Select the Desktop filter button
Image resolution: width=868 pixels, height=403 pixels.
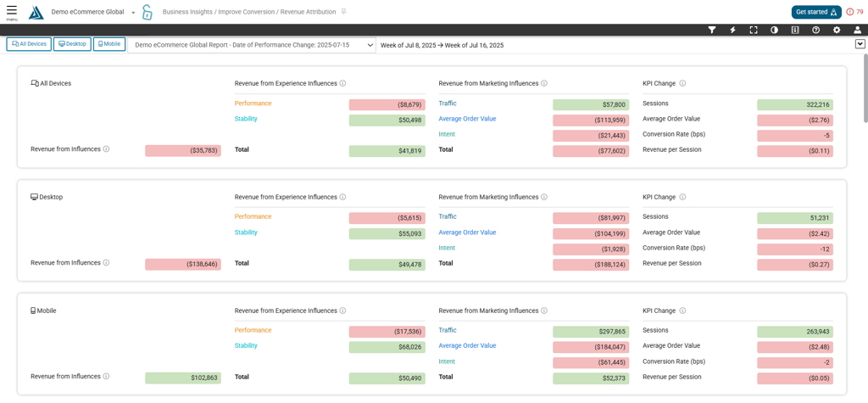tap(73, 44)
